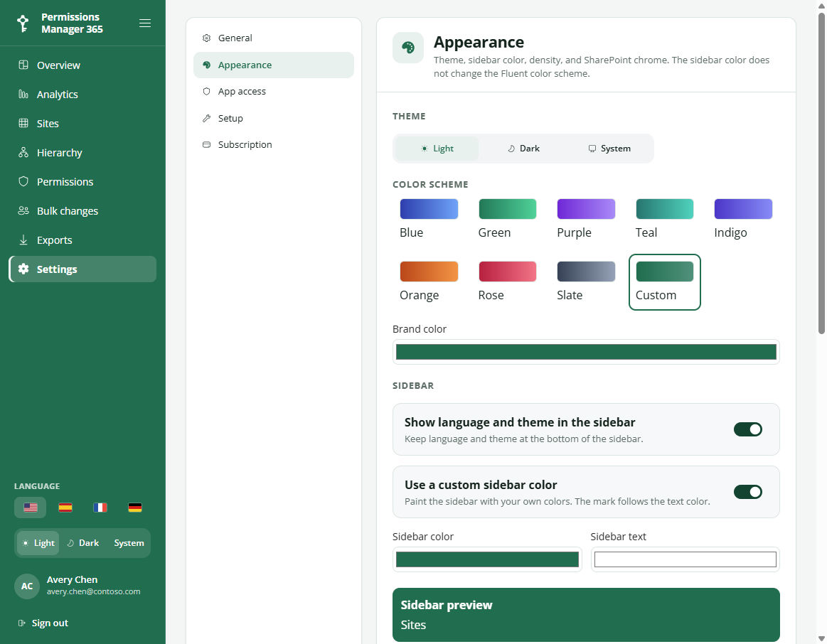
Task: Click the Permissions shield icon
Action: coord(23,181)
